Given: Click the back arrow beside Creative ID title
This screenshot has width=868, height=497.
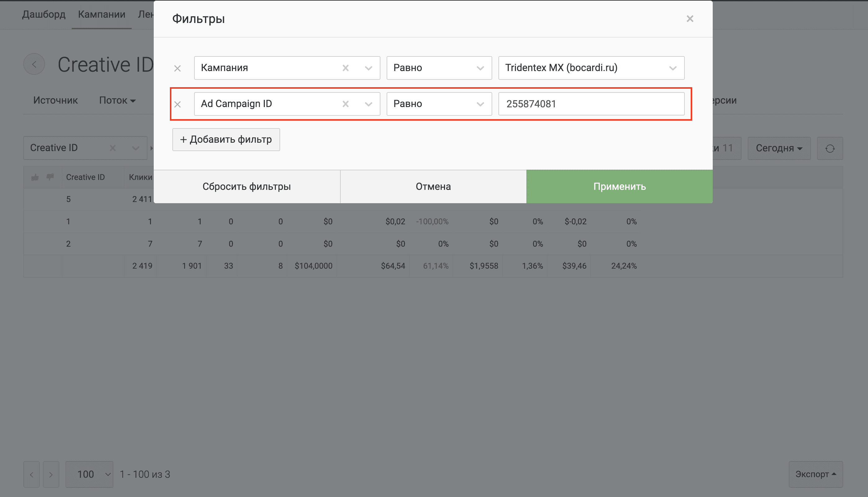Looking at the screenshot, I should click(x=34, y=64).
